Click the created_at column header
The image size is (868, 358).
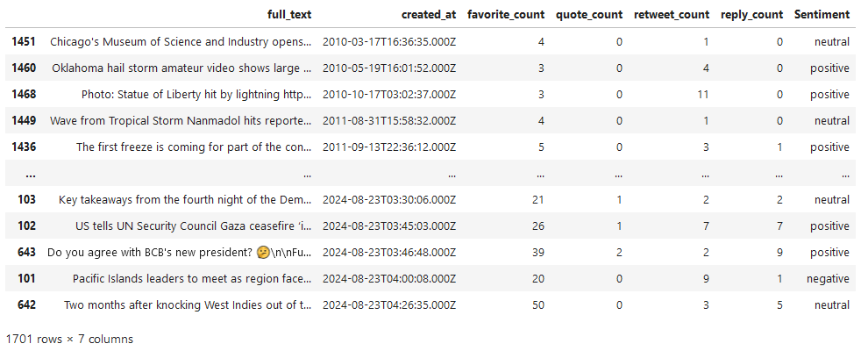[x=429, y=15]
